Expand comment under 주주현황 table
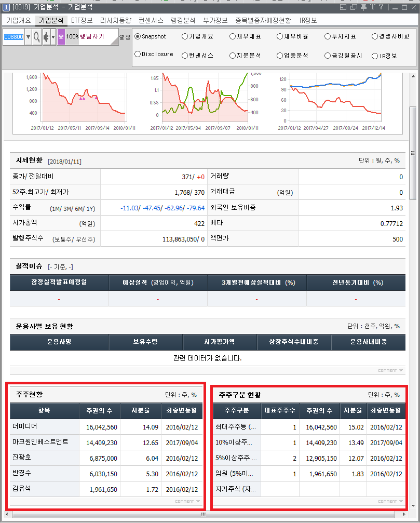The image size is (420, 523). tap(187, 501)
